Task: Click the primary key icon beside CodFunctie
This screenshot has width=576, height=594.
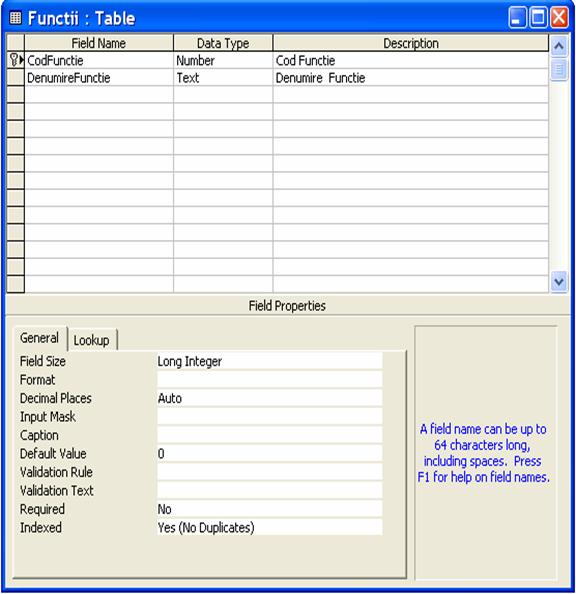Action: [14, 60]
